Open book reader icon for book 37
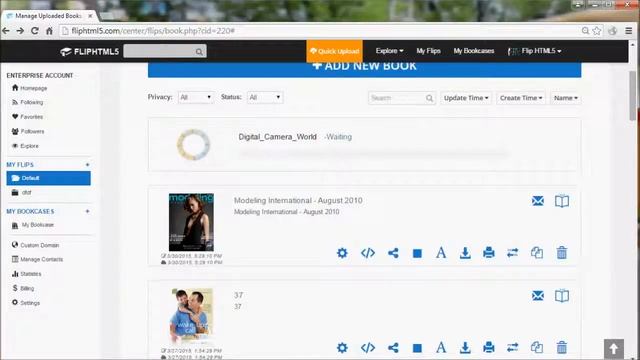640x360 pixels. coord(562,296)
